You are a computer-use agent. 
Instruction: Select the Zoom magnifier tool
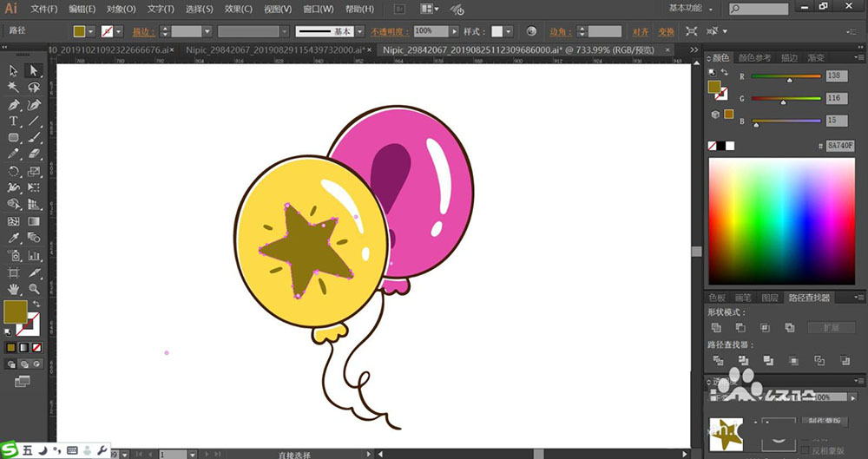[x=34, y=289]
